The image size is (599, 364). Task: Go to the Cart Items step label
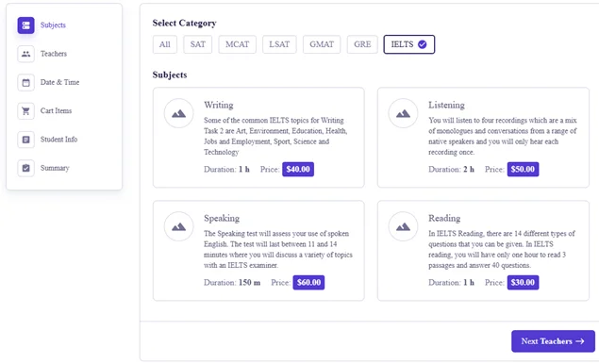(x=57, y=111)
